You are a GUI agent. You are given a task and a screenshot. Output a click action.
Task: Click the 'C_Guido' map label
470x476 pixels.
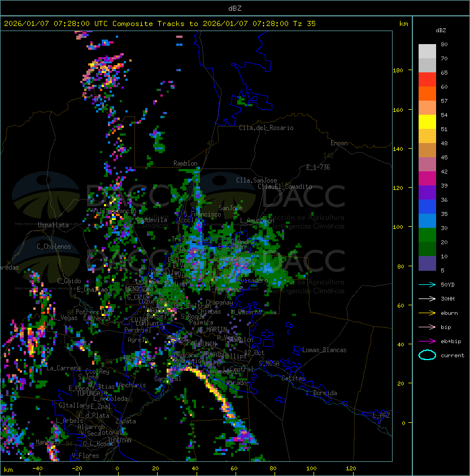pyautogui.click(x=69, y=281)
